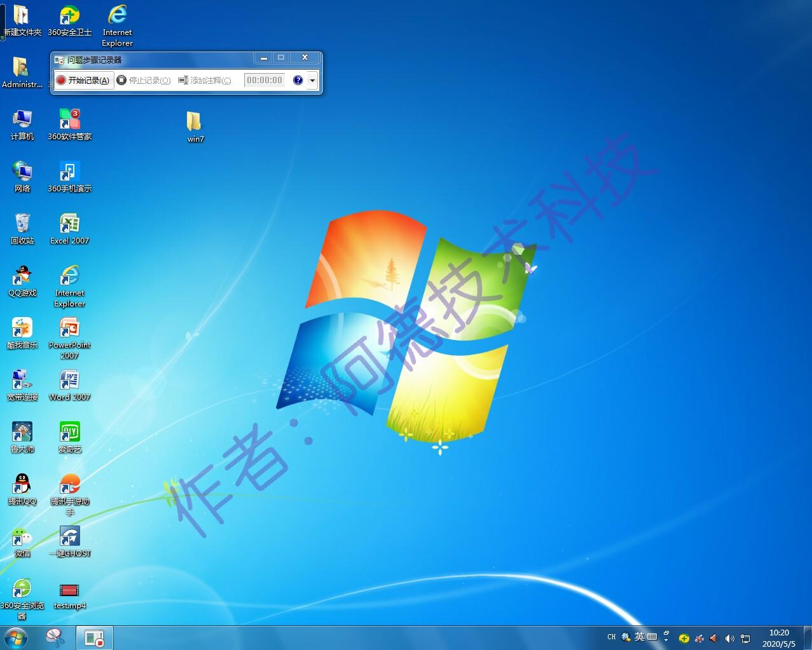Select the 腾讯QQ shortcut

(22, 490)
